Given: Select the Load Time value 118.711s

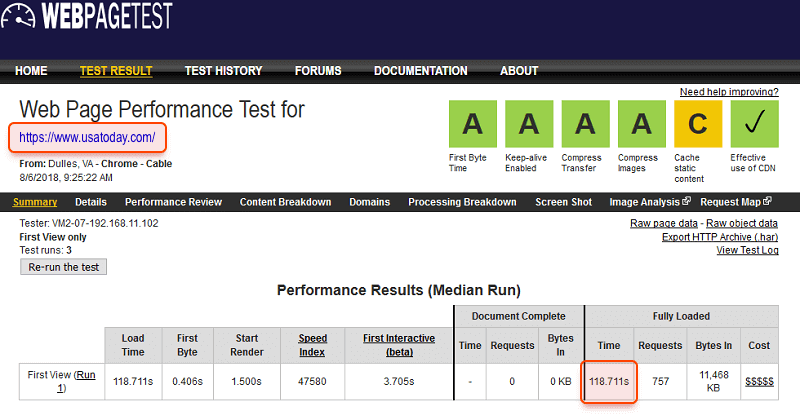Looking at the screenshot, I should [133, 381].
